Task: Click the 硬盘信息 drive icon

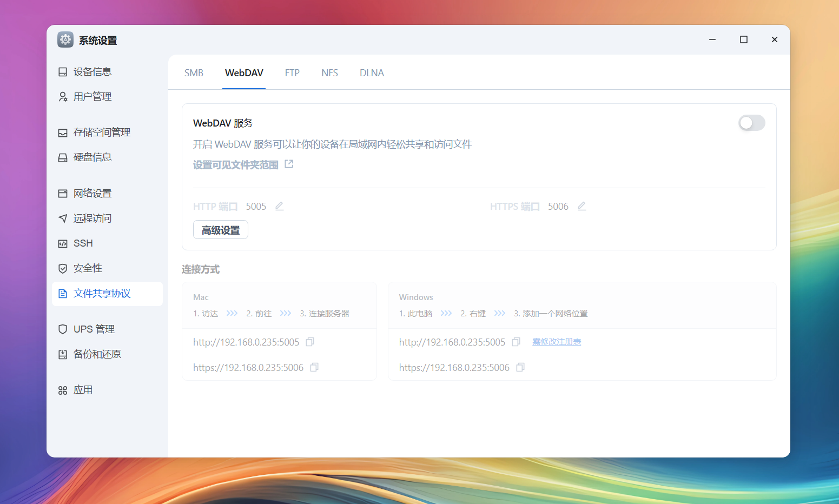Action: pos(63,157)
